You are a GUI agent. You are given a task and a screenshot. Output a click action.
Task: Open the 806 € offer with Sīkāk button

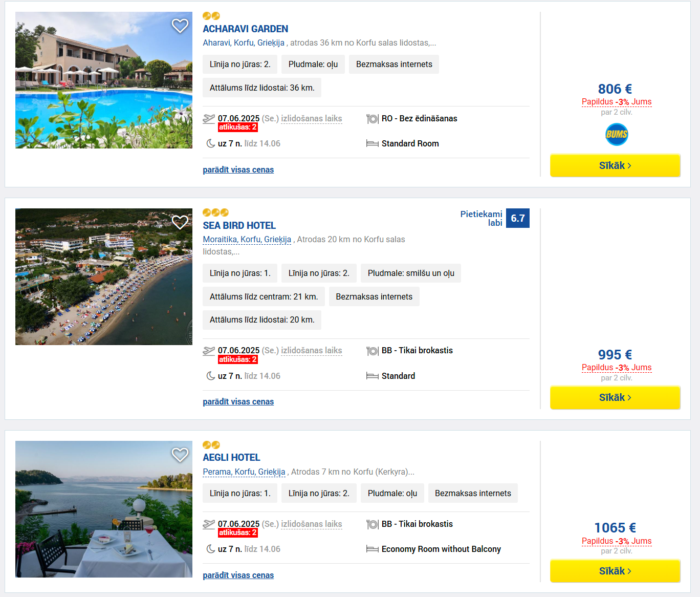click(615, 165)
